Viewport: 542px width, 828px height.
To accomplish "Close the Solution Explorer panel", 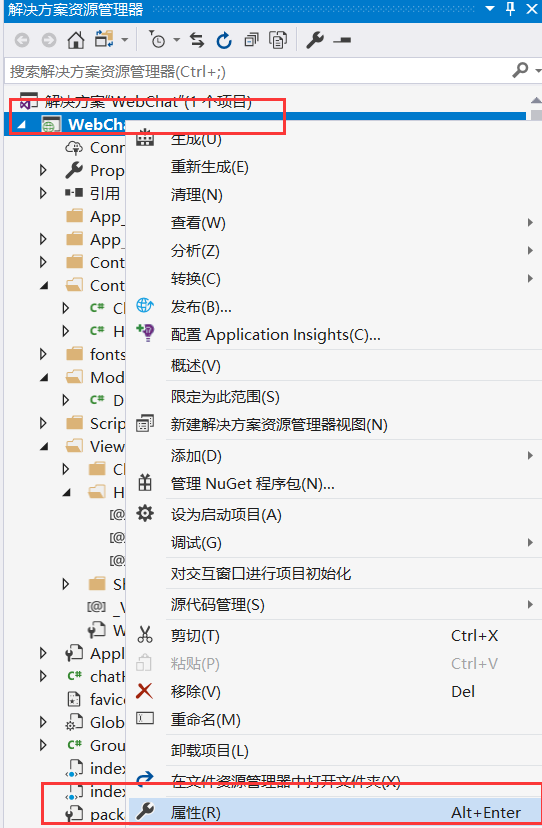I will [x=532, y=8].
